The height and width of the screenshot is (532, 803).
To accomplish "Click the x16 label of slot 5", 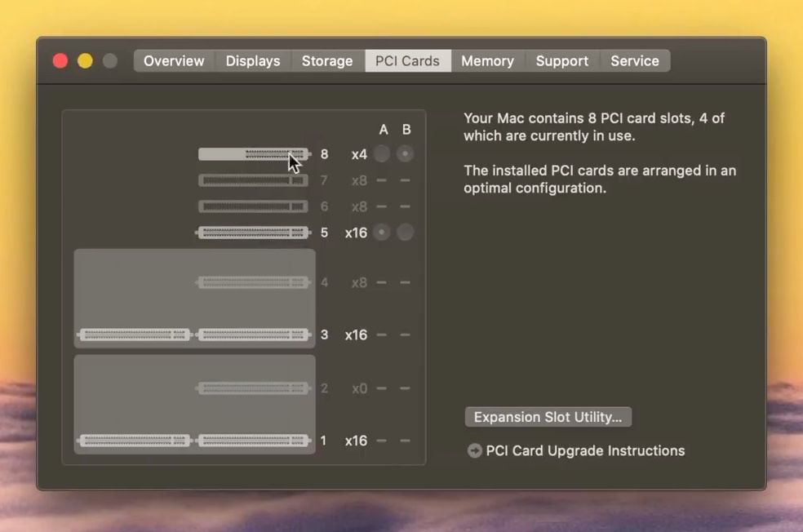I will click(356, 233).
